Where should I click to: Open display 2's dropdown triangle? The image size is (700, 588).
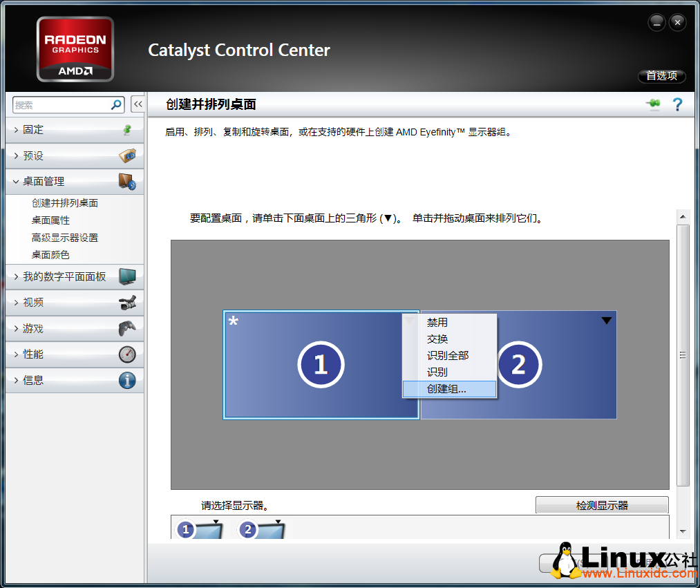[x=607, y=320]
